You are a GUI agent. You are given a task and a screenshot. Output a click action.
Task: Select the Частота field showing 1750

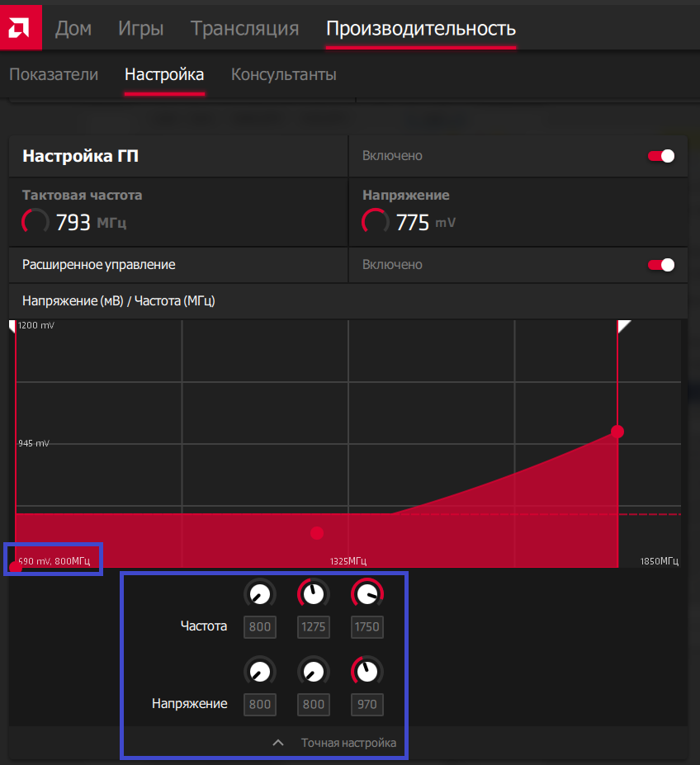click(x=367, y=627)
